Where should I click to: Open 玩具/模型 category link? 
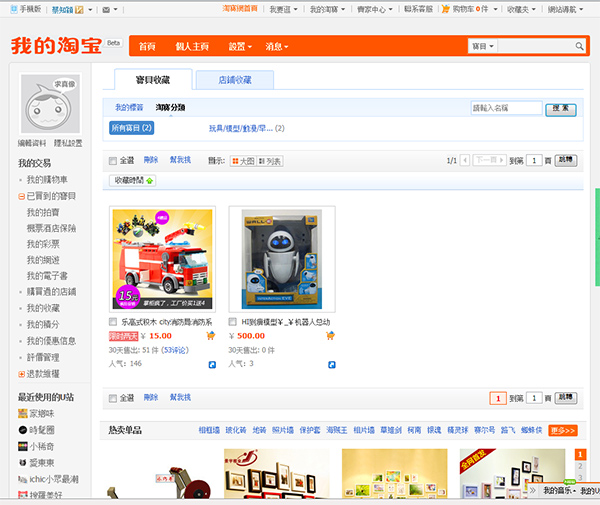click(241, 129)
